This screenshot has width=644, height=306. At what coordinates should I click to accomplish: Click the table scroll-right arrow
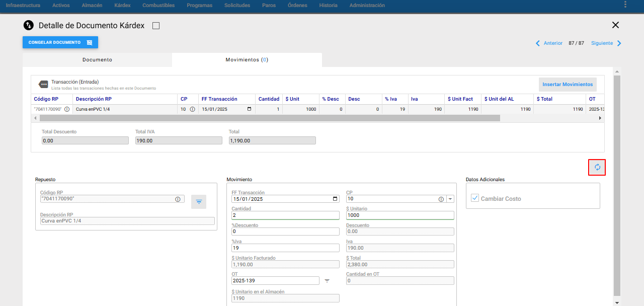click(x=600, y=118)
